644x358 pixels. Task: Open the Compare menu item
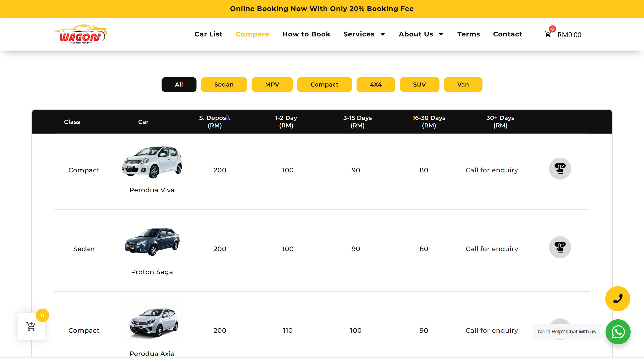coord(252,34)
